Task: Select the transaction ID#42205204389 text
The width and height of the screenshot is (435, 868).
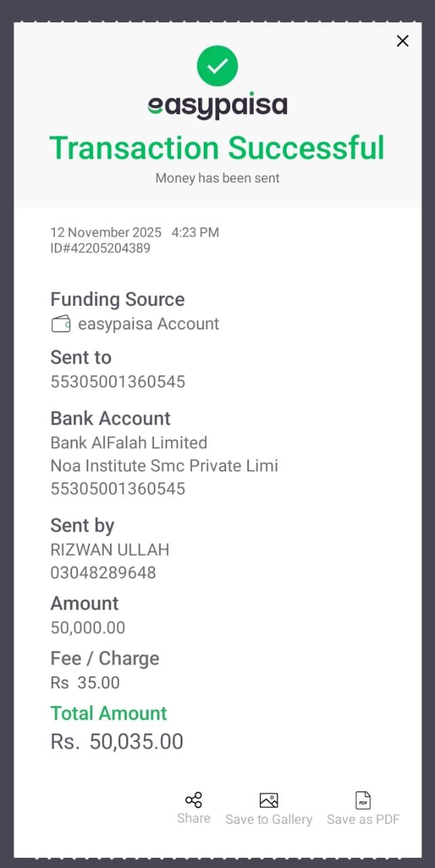Action: point(100,248)
